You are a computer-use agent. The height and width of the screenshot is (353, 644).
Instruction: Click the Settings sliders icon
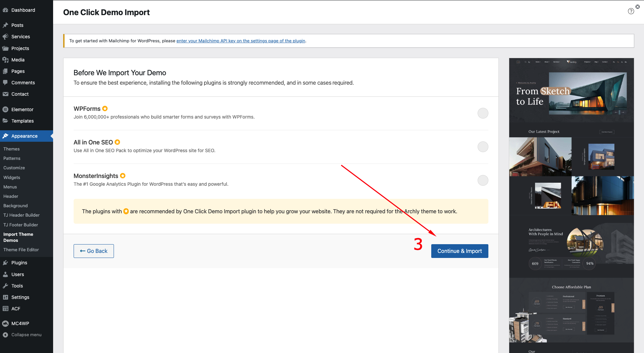pyautogui.click(x=5, y=297)
